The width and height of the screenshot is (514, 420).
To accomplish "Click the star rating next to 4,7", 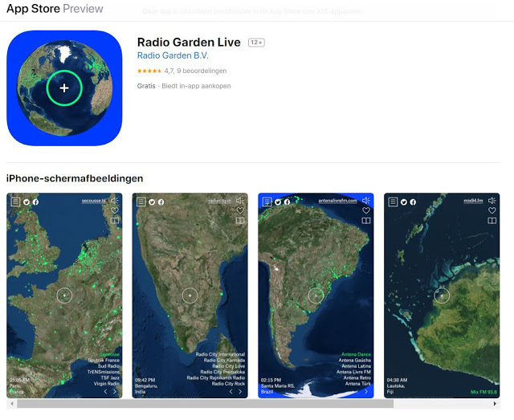I will click(149, 71).
